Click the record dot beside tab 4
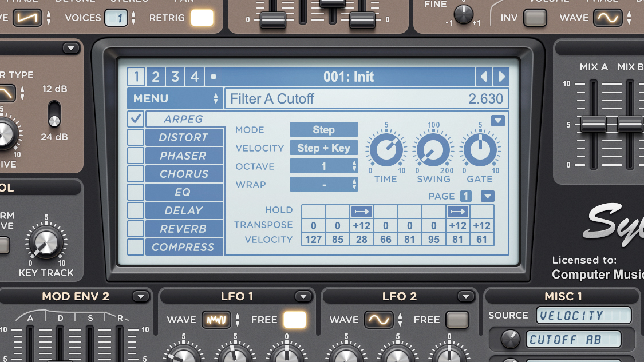The image size is (644, 362). pyautogui.click(x=214, y=77)
